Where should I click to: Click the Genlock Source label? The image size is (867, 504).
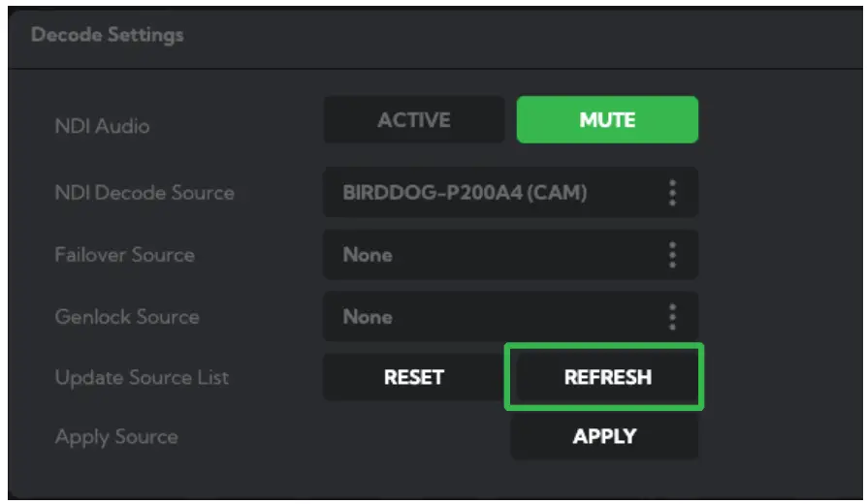127,317
